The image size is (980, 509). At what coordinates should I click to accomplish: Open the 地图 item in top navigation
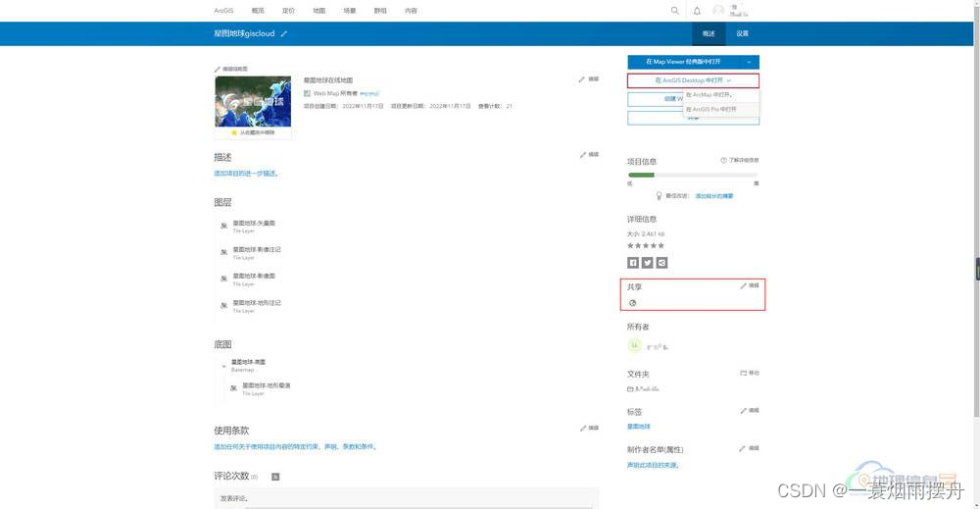[x=319, y=11]
